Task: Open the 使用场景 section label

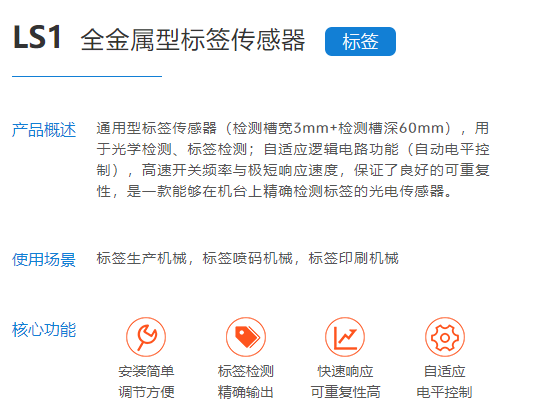Action: (44, 260)
